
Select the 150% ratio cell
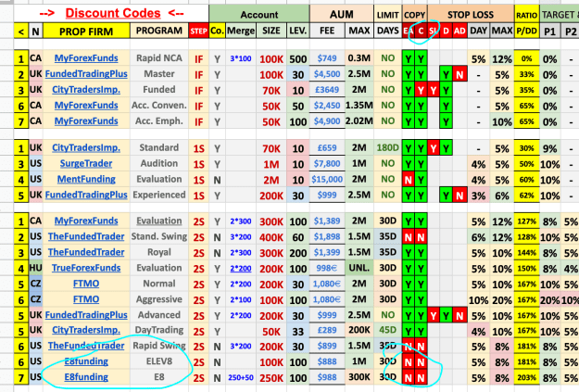pos(526,268)
